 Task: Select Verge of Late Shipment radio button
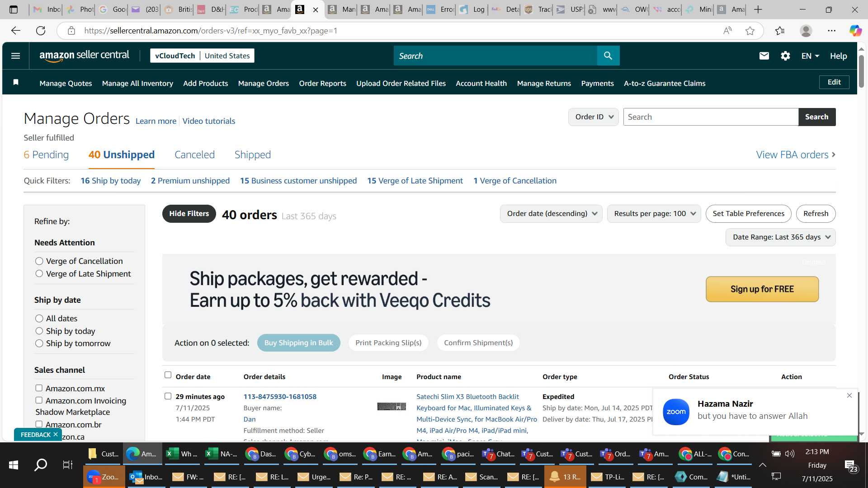[x=39, y=274]
